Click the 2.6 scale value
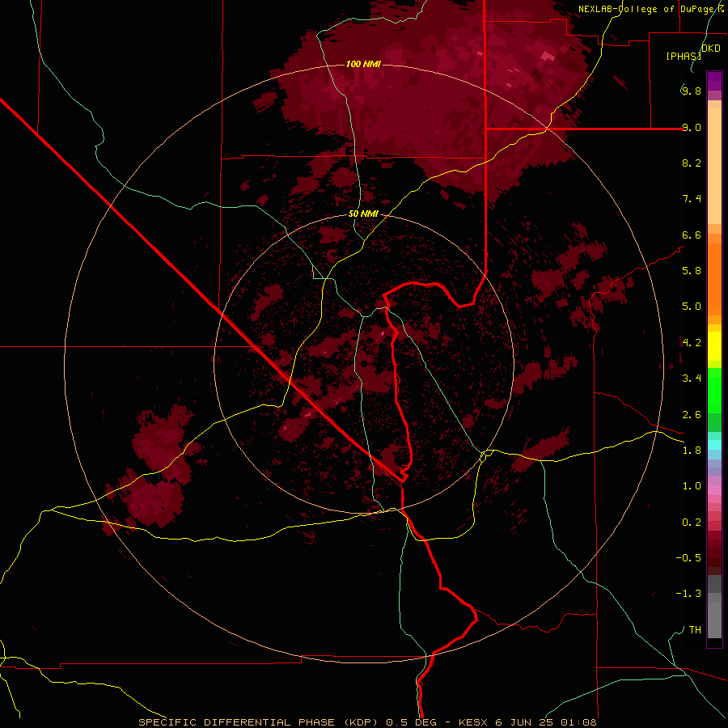728x728 pixels. click(x=692, y=414)
